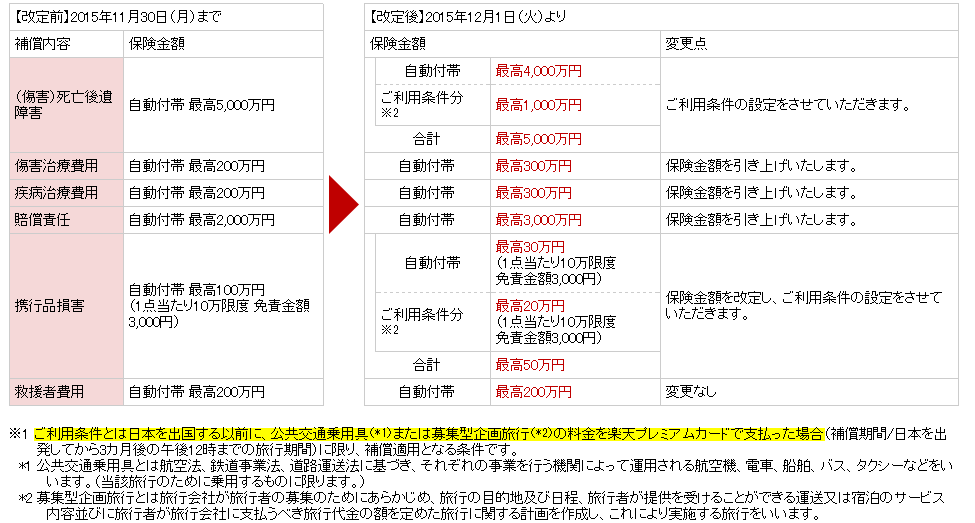Select the 賠償責任 row label
Image resolution: width=975 pixels, height=523 pixels.
[67, 220]
